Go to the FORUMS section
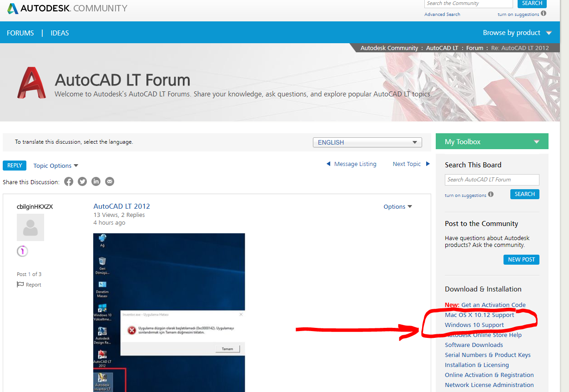 coord(20,33)
